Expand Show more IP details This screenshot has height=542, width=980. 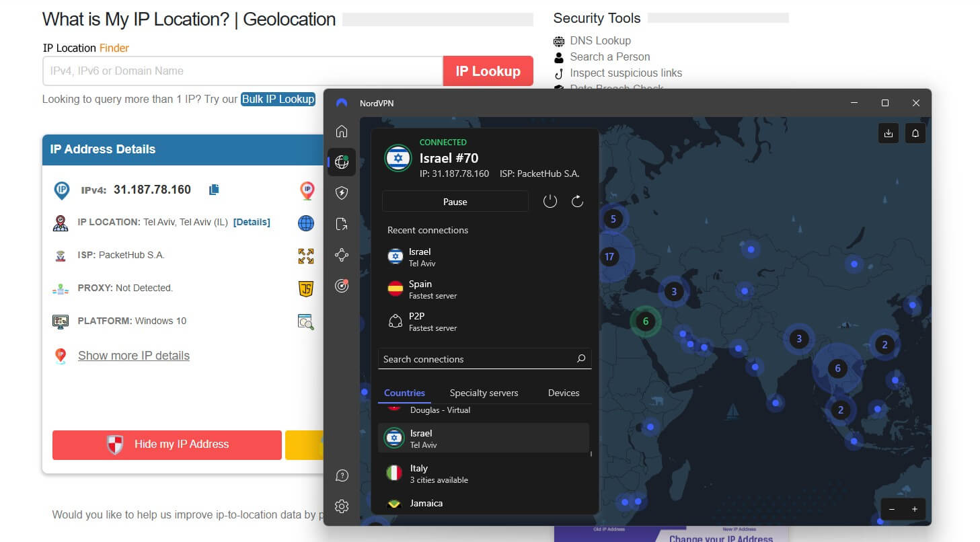(133, 355)
